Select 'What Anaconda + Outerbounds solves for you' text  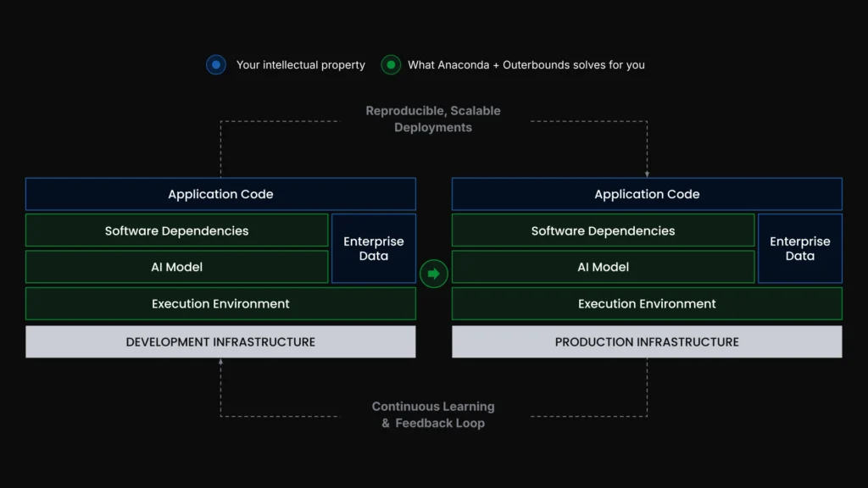coord(526,65)
